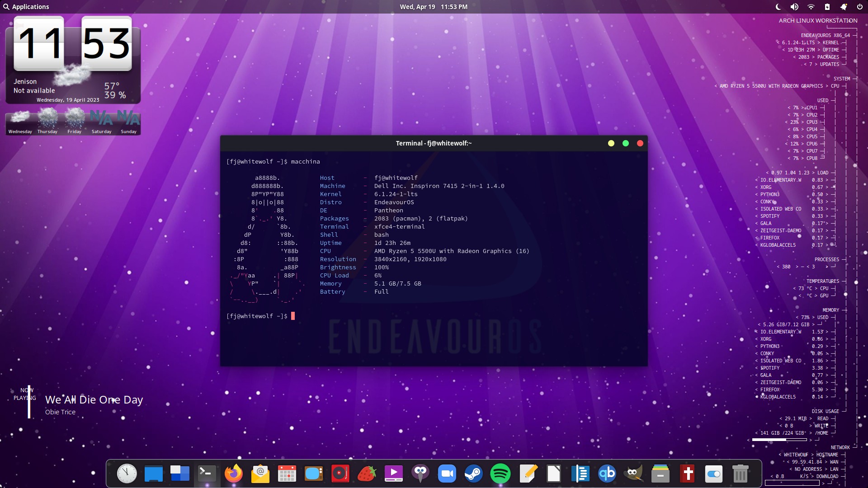Select Wednesday in the weather forecast
The height and width of the screenshot is (488, 868).
click(20, 121)
